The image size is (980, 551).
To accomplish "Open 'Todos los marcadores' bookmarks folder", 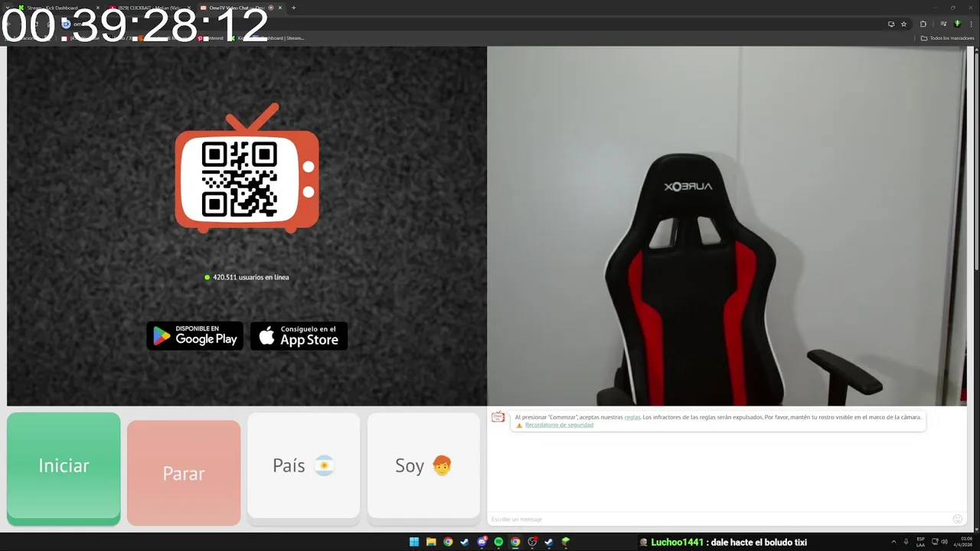I will coord(947,37).
